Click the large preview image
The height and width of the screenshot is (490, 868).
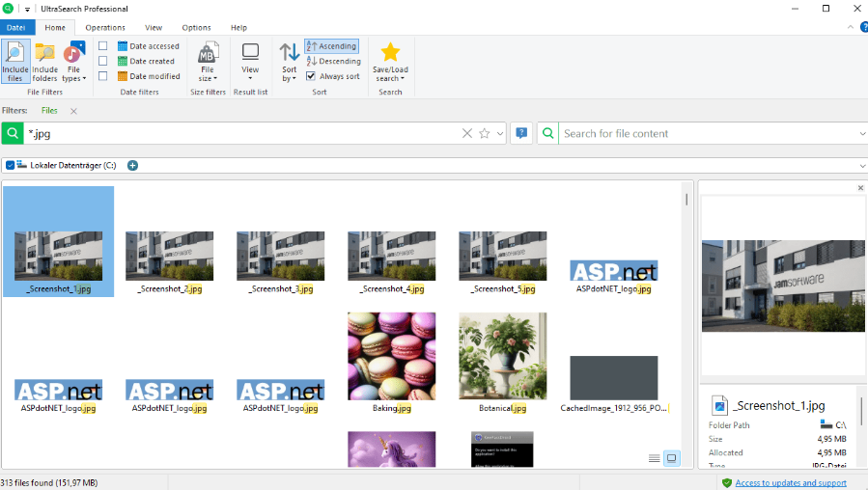tap(783, 286)
